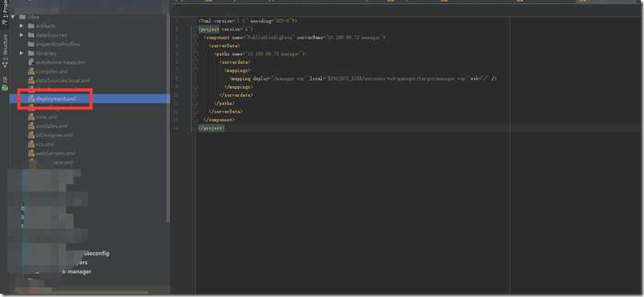Collapse the fold marker on the <paths line
The image size is (644, 297).
point(197,53)
